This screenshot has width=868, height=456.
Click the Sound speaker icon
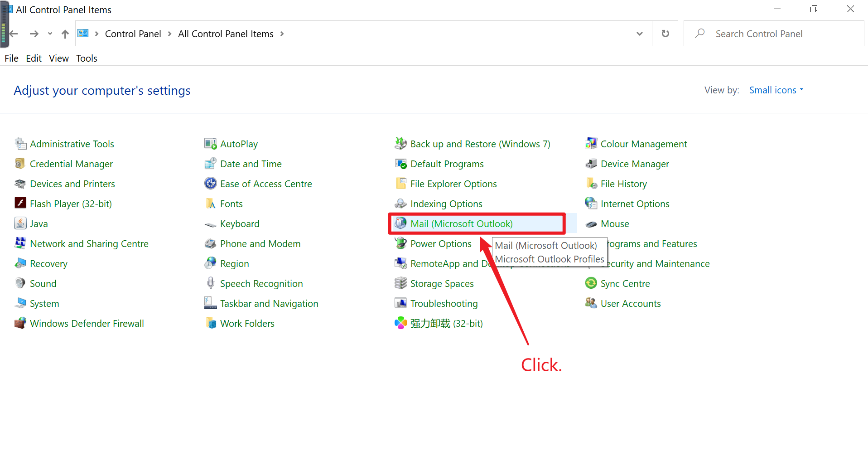(20, 283)
